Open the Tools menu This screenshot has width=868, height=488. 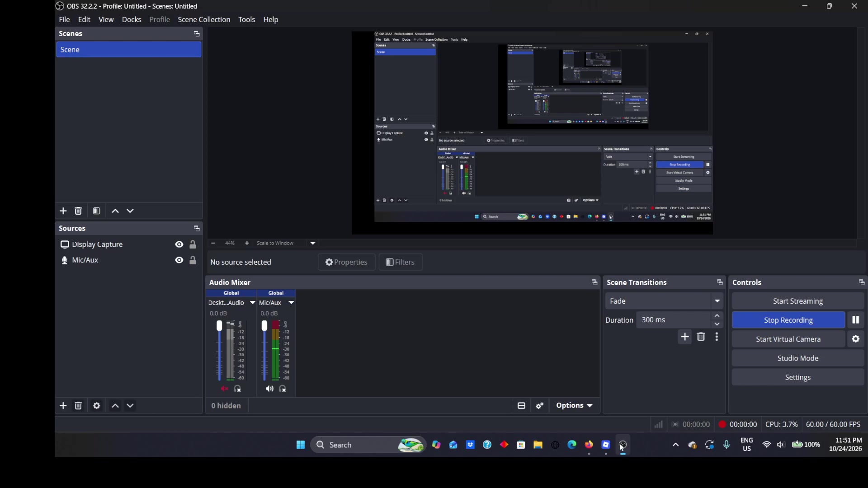[247, 20]
